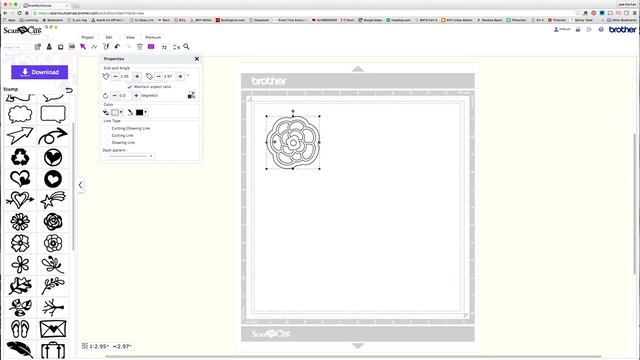The width and height of the screenshot is (640, 360).
Task: Insert the envelope with heart stamp
Action: click(53, 329)
